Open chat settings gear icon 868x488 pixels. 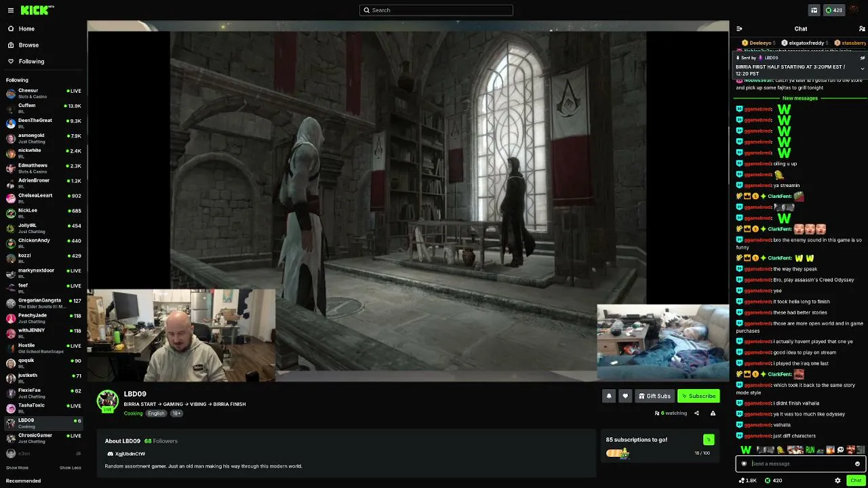pos(837,481)
